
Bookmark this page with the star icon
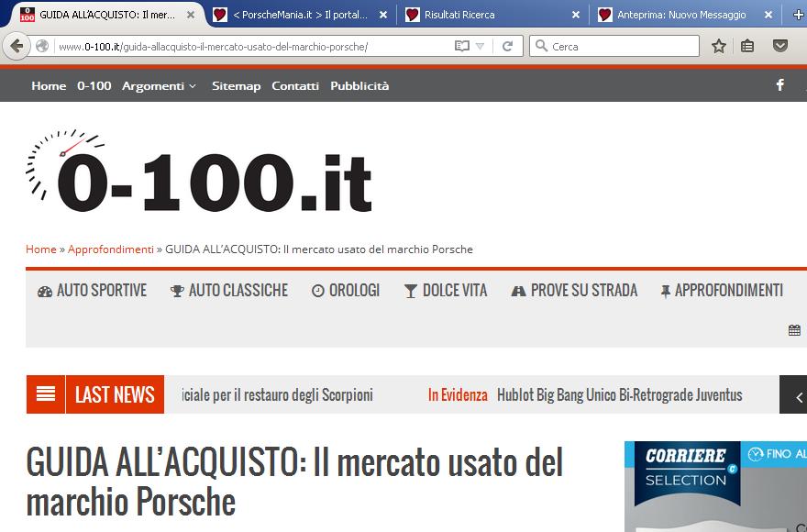pyautogui.click(x=718, y=47)
